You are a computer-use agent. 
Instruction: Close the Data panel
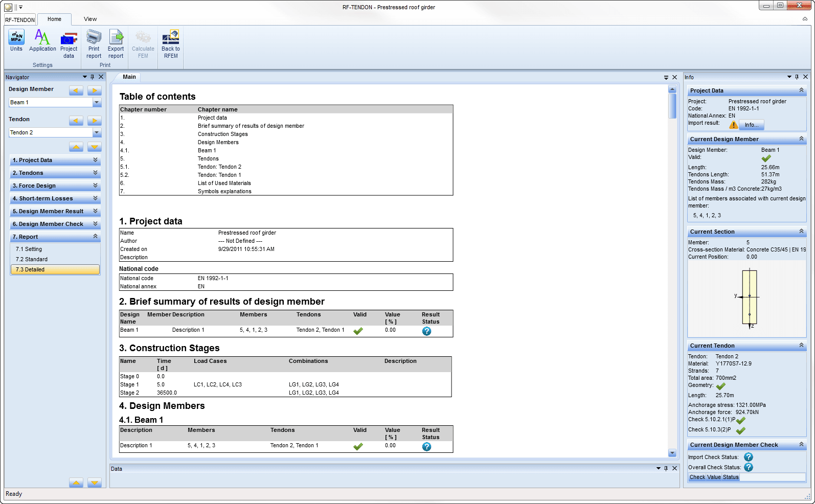675,468
